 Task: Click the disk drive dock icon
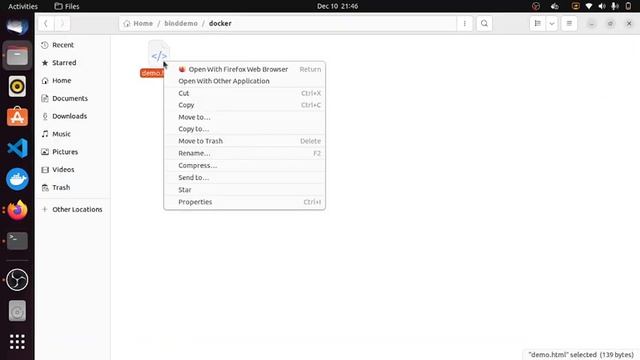(17, 311)
